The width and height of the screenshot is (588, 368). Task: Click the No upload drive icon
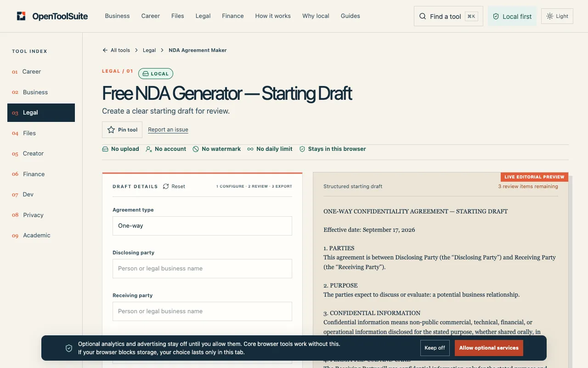(105, 149)
